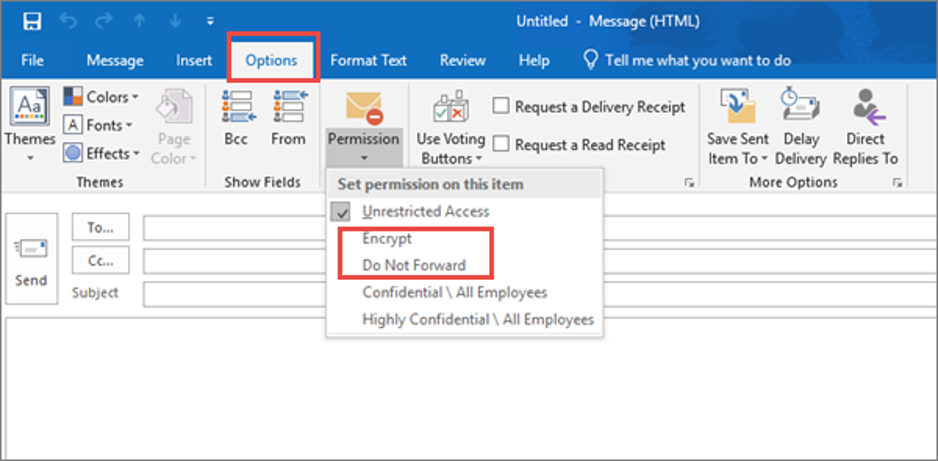Viewport: 938px width, 461px height.
Task: Open the Themes gallery icon
Action: click(x=30, y=108)
